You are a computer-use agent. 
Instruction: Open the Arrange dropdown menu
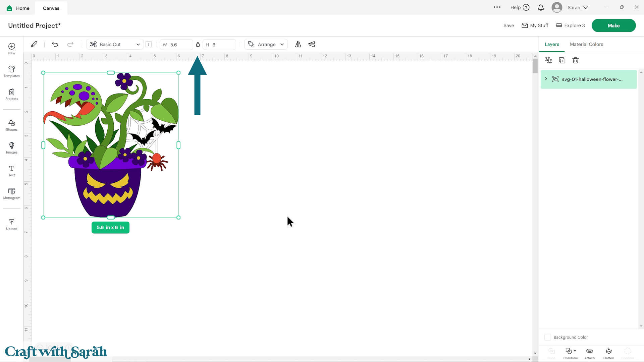pos(266,44)
